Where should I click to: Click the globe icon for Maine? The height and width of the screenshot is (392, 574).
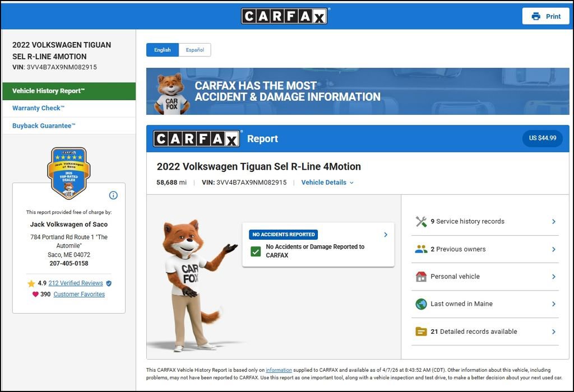coord(421,304)
